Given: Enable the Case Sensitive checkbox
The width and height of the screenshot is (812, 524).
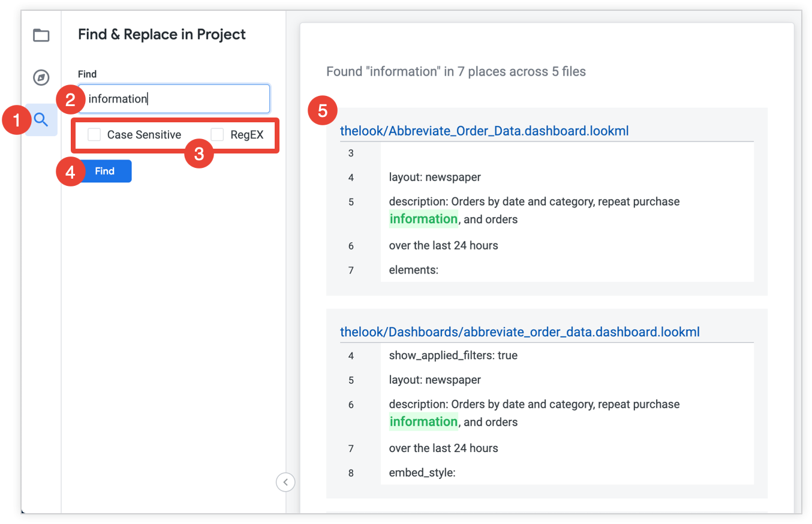Looking at the screenshot, I should [94, 135].
